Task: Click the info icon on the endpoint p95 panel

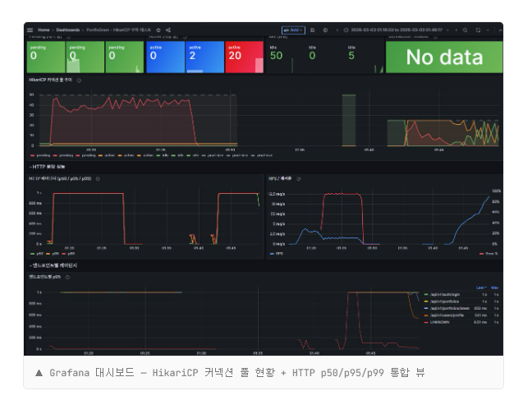Action: pyautogui.click(x=67, y=277)
